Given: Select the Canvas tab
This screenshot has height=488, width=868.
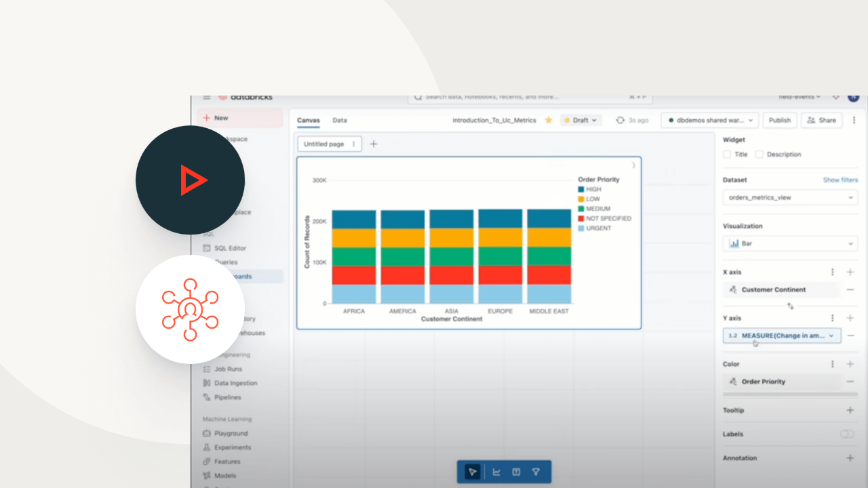Looking at the screenshot, I should 309,120.
